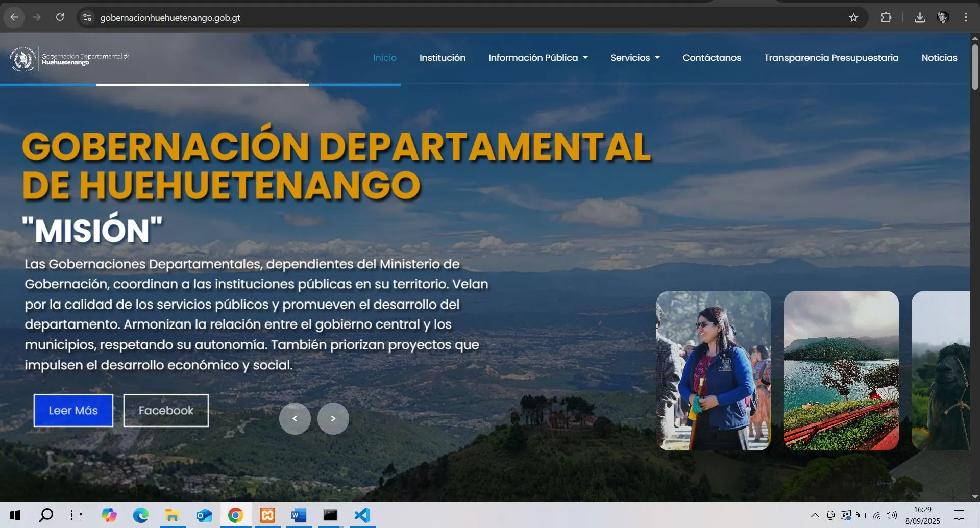
Task: Select the Gobernación Huehuetenango logo
Action: point(69,58)
